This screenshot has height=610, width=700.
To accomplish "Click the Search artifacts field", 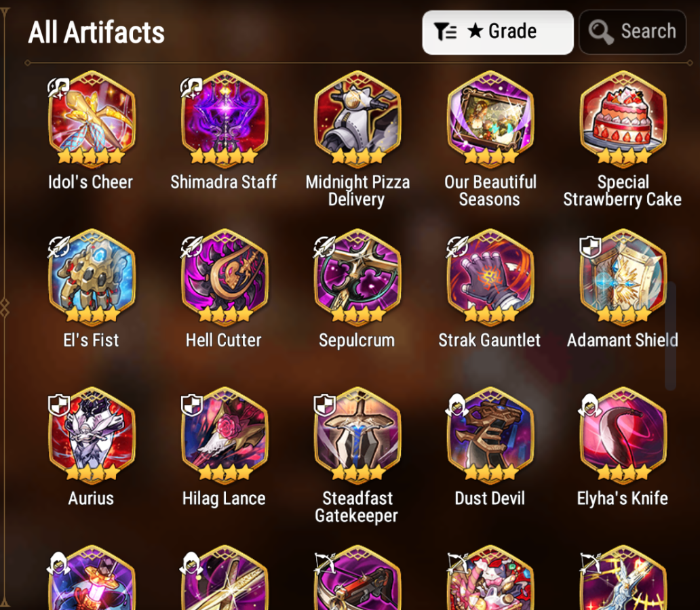I will (x=633, y=32).
